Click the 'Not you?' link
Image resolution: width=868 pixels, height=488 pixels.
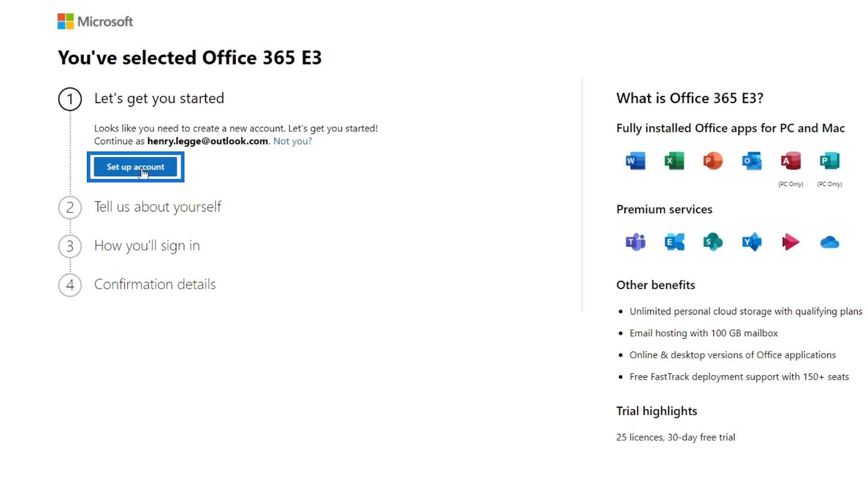coord(292,141)
